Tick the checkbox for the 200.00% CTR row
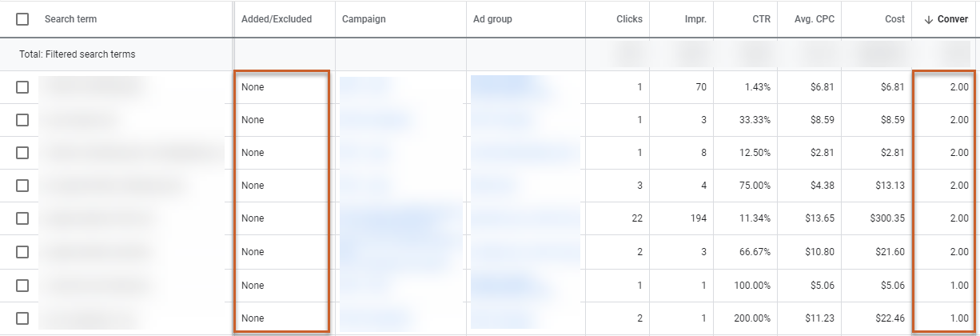The height and width of the screenshot is (336, 980). 22,318
